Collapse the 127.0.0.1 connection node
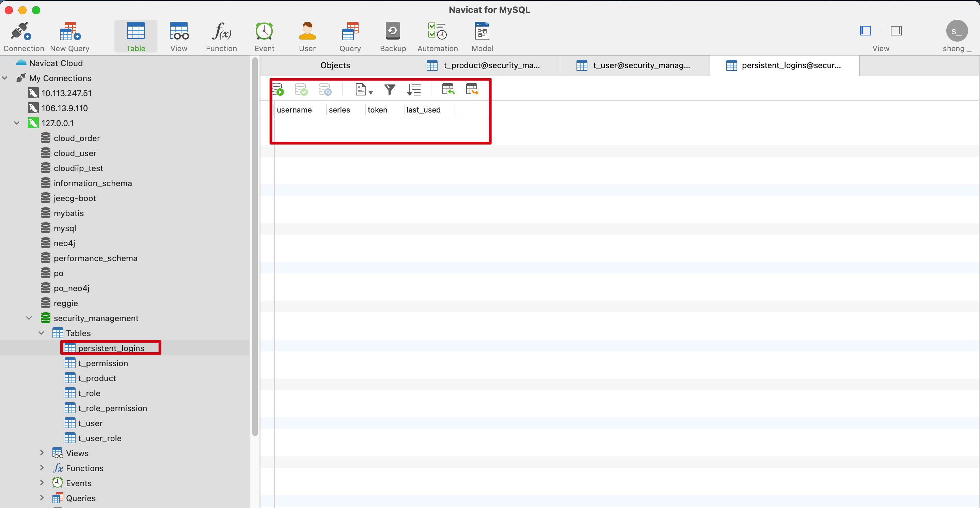Viewport: 980px width, 508px height. (17, 123)
